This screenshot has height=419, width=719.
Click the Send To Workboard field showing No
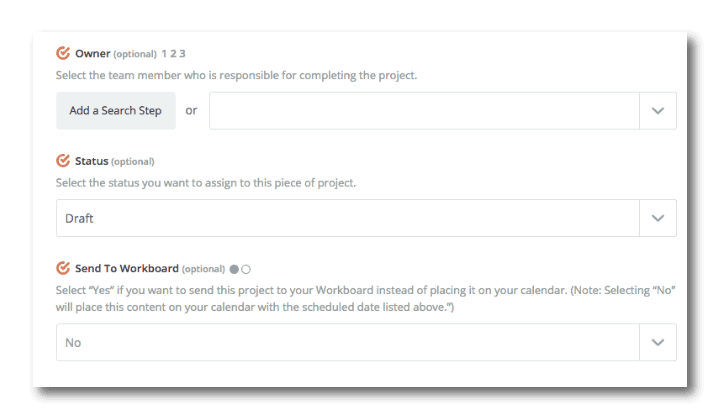[x=347, y=342]
